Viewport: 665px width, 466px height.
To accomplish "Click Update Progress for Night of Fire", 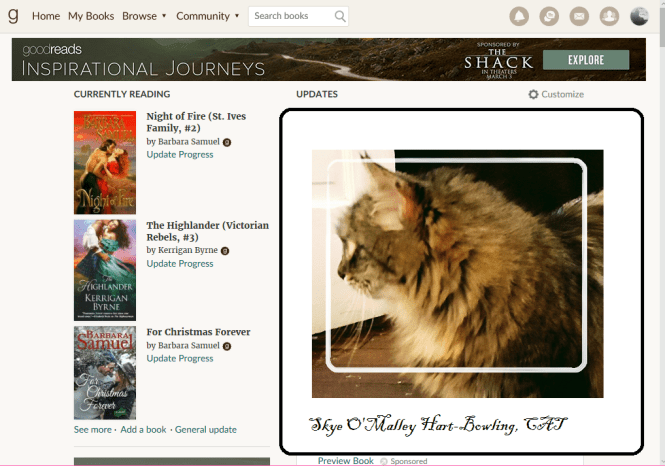I will 180,155.
